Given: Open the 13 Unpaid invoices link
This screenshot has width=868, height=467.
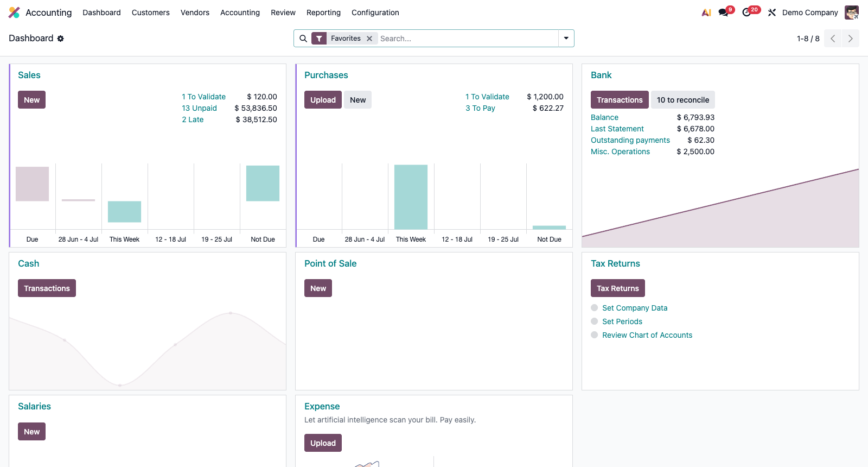Looking at the screenshot, I should point(199,108).
